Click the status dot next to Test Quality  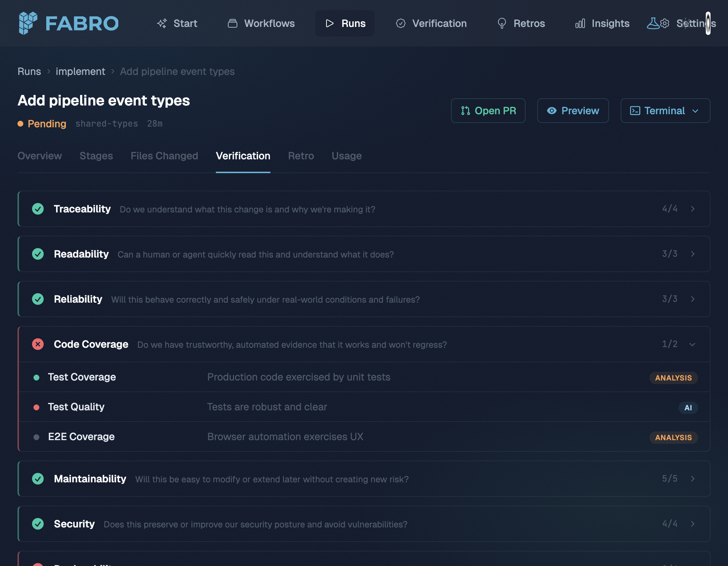36,407
